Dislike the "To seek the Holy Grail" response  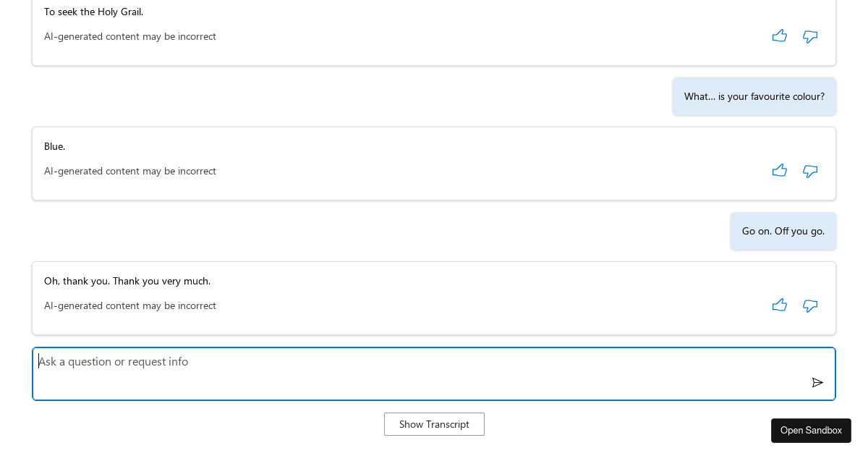(x=810, y=36)
